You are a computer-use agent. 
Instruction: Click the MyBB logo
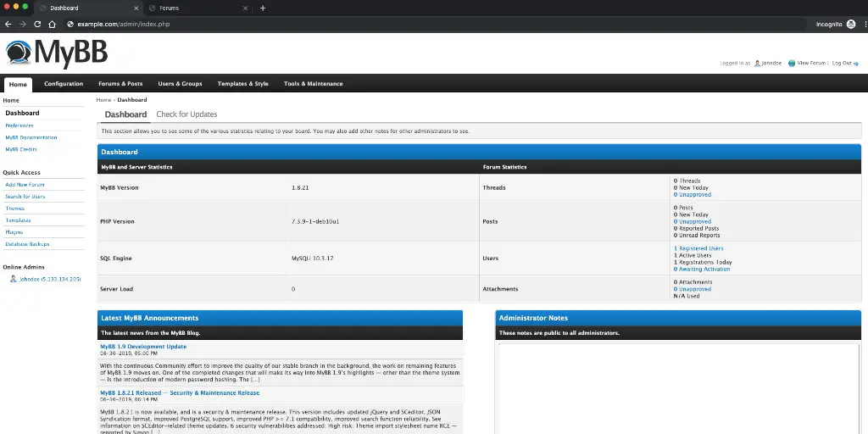click(x=57, y=53)
